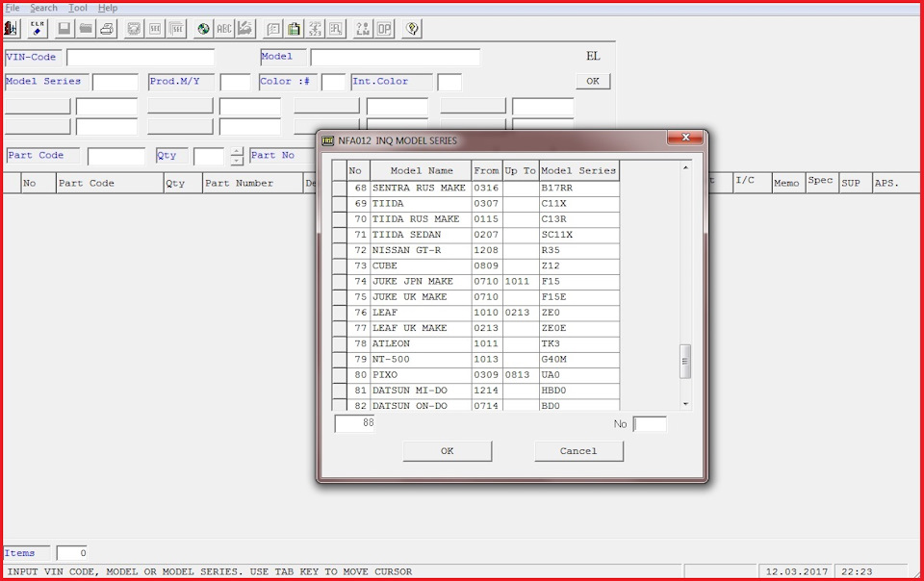Click the dialog field showing 88

click(355, 423)
